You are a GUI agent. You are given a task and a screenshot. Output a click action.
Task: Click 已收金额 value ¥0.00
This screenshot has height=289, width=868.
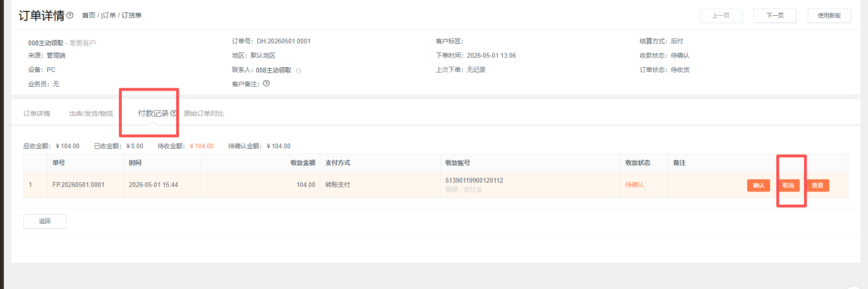click(135, 146)
